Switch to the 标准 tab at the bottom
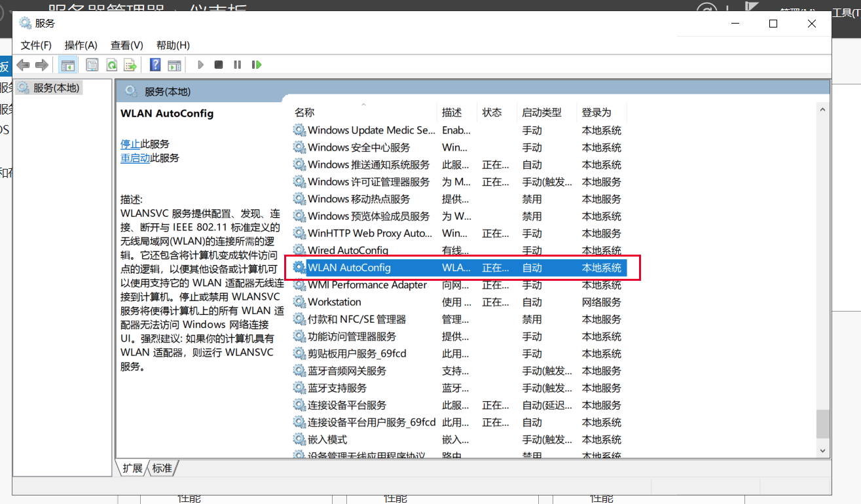 pos(162,468)
